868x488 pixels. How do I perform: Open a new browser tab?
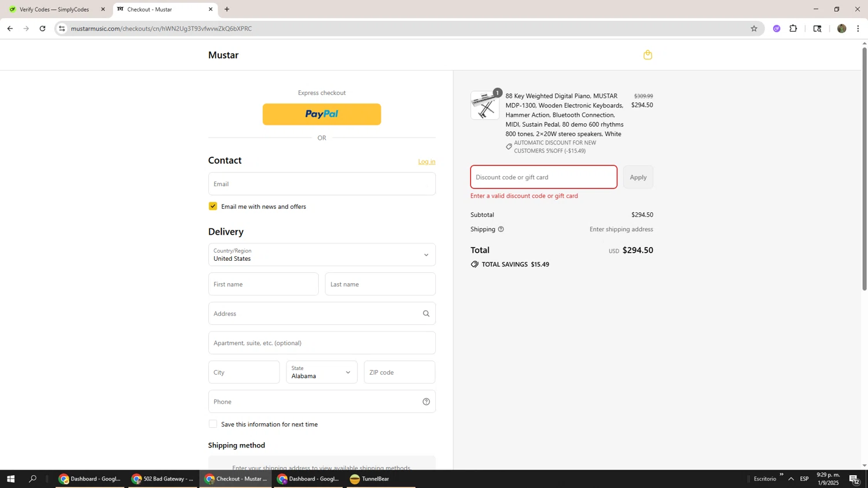coord(227,9)
